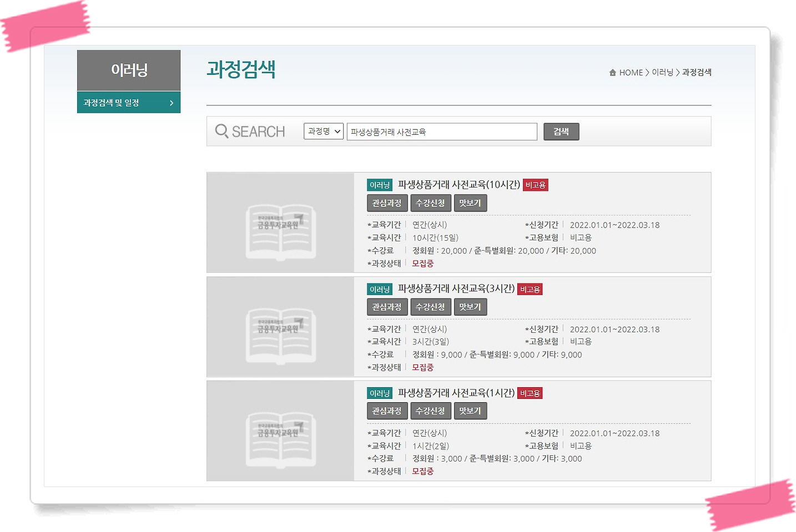The width and height of the screenshot is (796, 532).
Task: Click 관심과정 for the 10시간 course
Action: point(387,203)
